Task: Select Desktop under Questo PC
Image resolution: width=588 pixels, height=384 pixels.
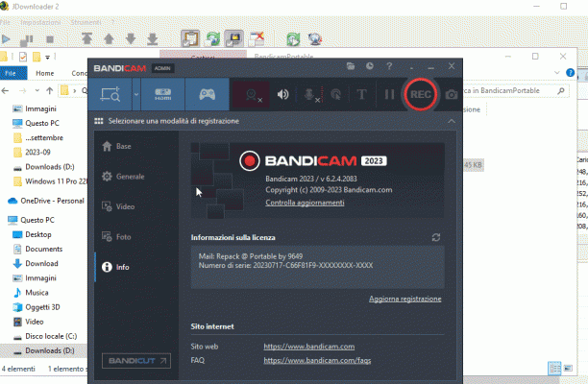Action: coord(32,234)
